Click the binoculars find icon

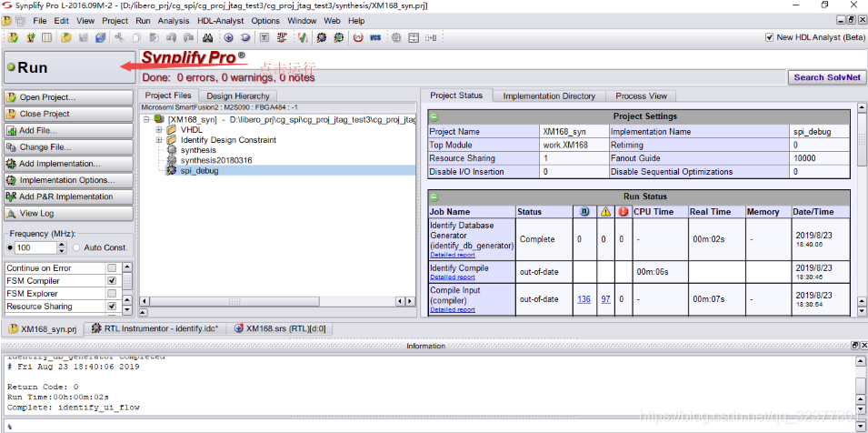click(208, 37)
